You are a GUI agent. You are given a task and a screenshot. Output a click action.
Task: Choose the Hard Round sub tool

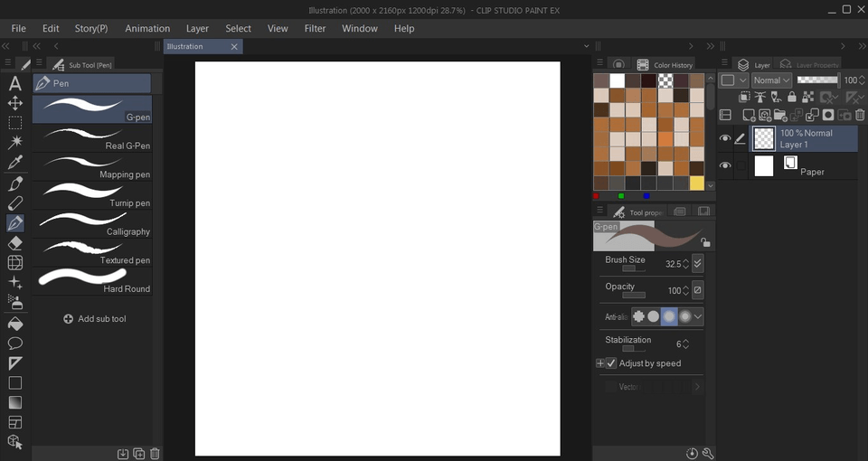click(x=92, y=281)
